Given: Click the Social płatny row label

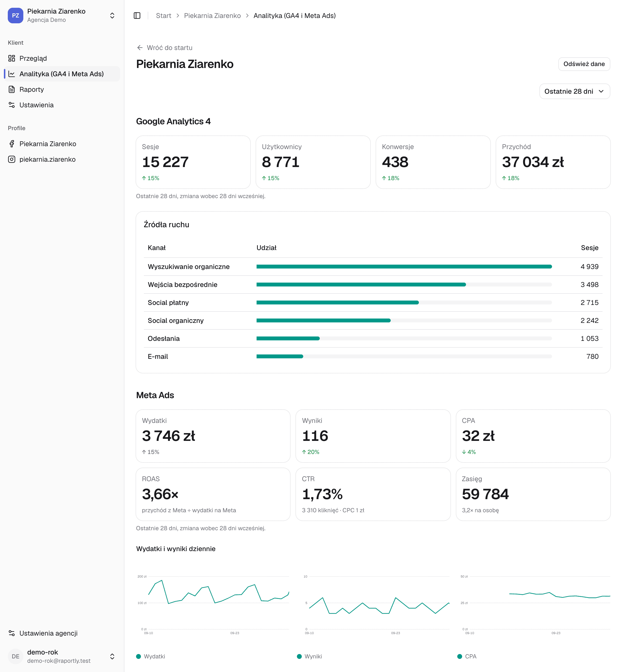Looking at the screenshot, I should 168,302.
